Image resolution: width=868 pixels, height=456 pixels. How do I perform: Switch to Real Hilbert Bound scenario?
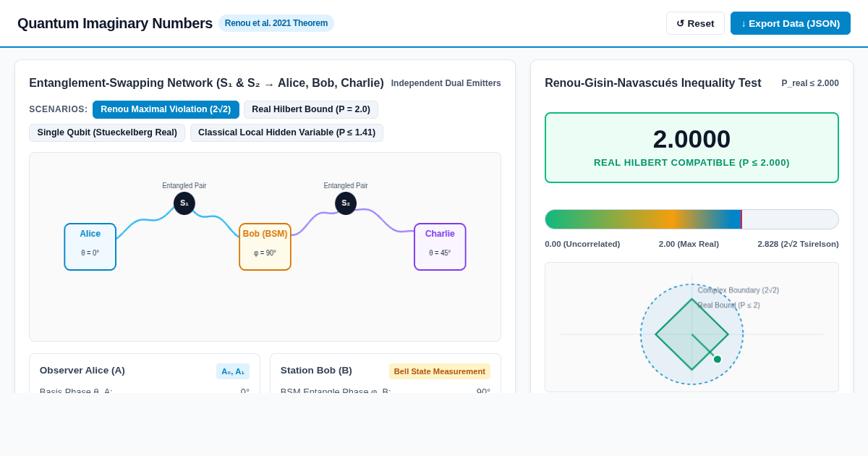(311, 110)
